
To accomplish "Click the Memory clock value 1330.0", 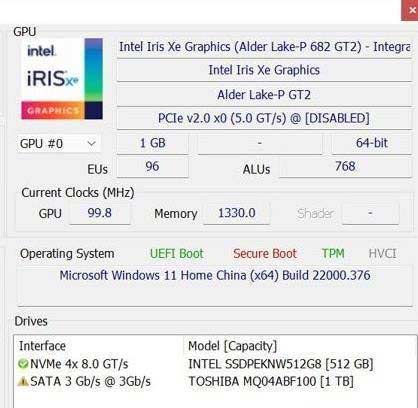I will click(237, 213).
